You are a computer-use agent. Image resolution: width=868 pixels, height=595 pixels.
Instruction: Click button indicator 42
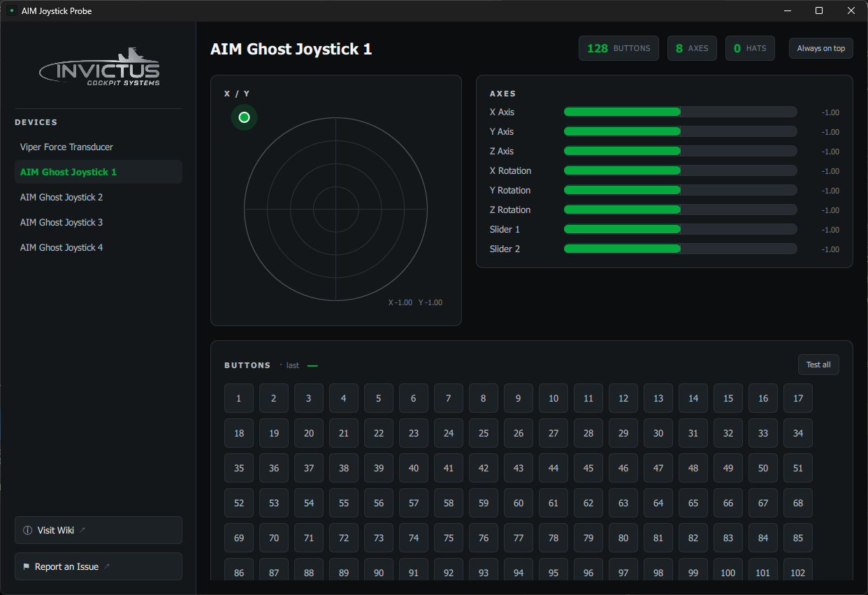484,468
